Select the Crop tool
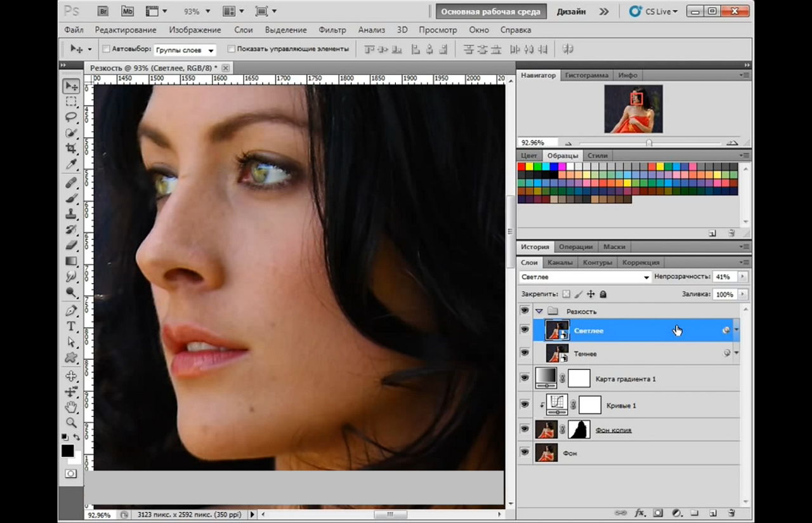The width and height of the screenshot is (812, 523). [71, 149]
